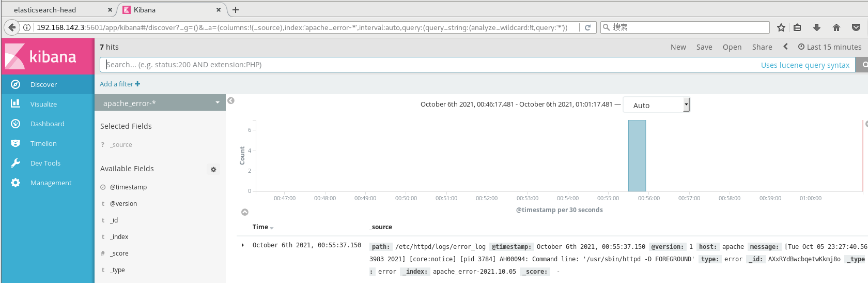Switch to elasticsearch-head tab
Viewport: 868px width, 283px height.
(x=58, y=10)
